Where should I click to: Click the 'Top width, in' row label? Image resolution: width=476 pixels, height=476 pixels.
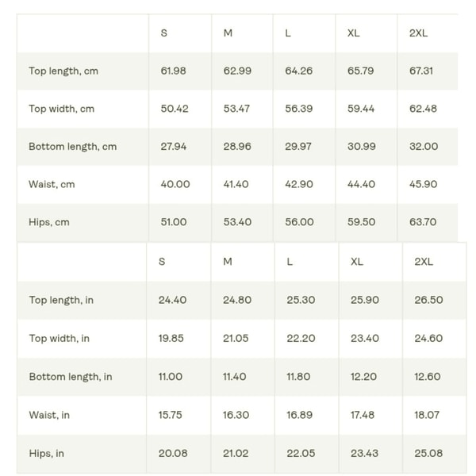point(59,338)
